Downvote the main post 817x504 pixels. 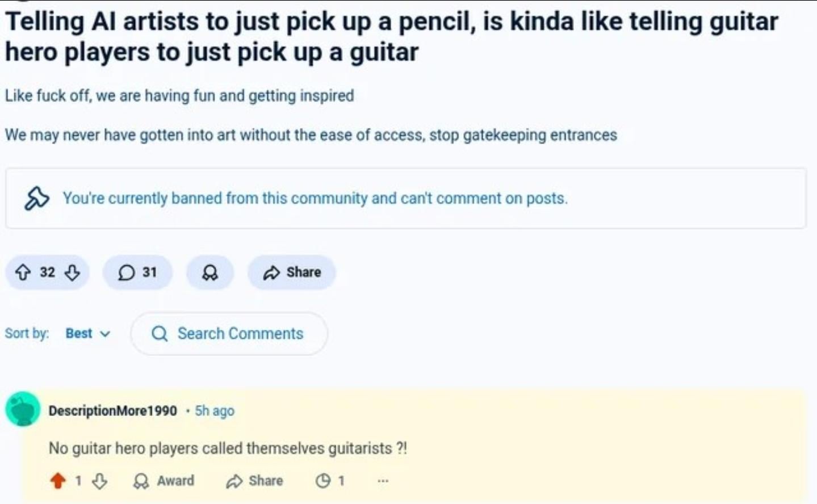tap(72, 272)
